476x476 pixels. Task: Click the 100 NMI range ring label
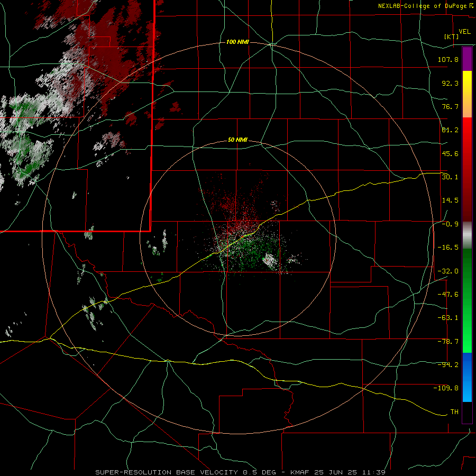tap(237, 42)
